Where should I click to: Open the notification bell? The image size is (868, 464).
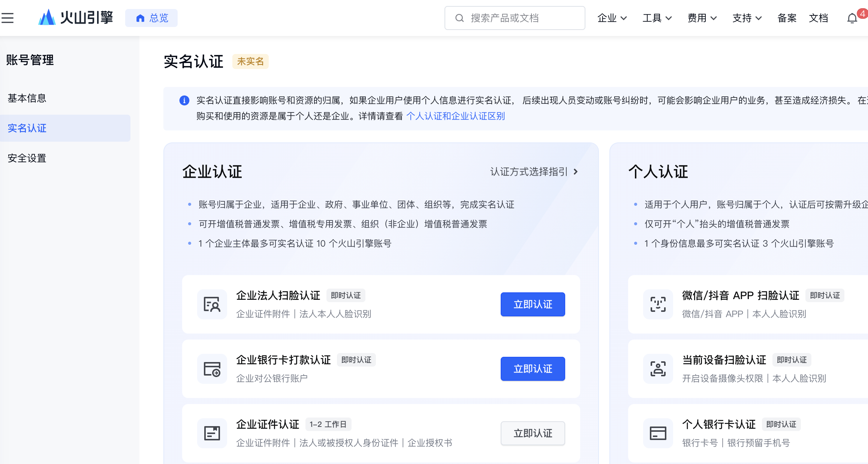pos(852,18)
